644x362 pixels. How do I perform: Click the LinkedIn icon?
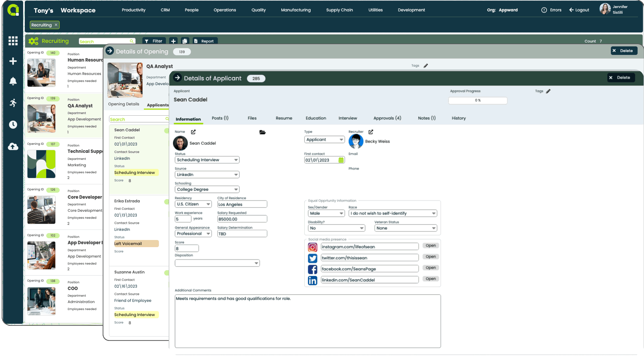coord(313,281)
